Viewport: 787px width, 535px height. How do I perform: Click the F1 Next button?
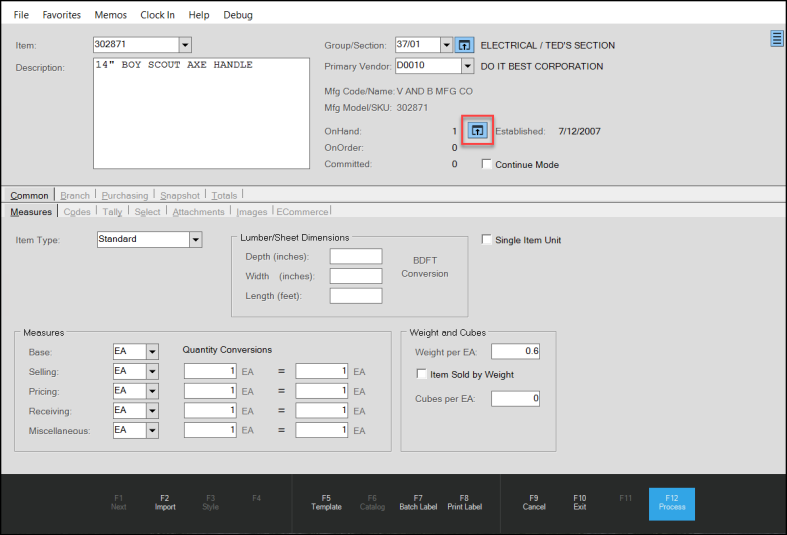click(x=118, y=502)
